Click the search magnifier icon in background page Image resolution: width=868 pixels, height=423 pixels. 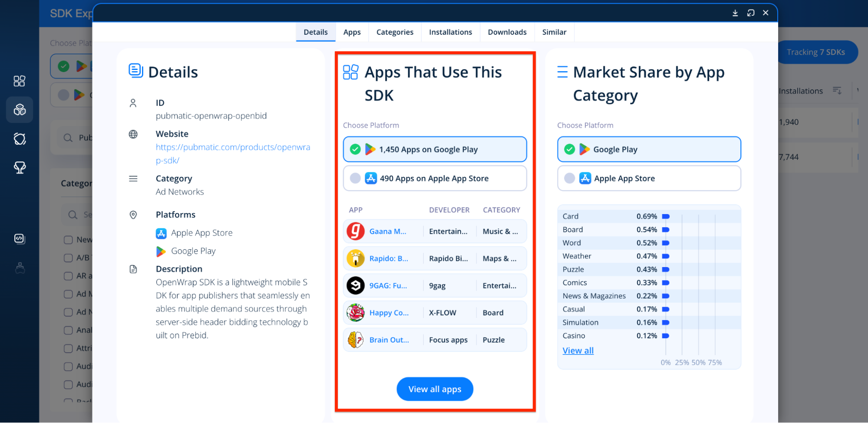[68, 138]
